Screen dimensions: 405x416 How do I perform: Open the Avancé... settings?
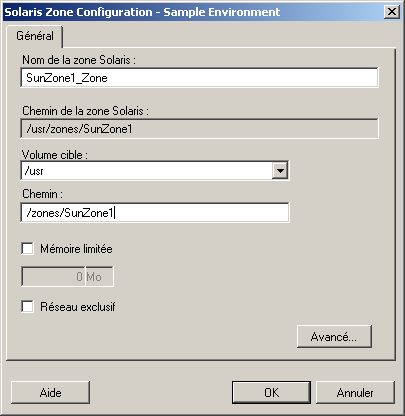point(334,337)
